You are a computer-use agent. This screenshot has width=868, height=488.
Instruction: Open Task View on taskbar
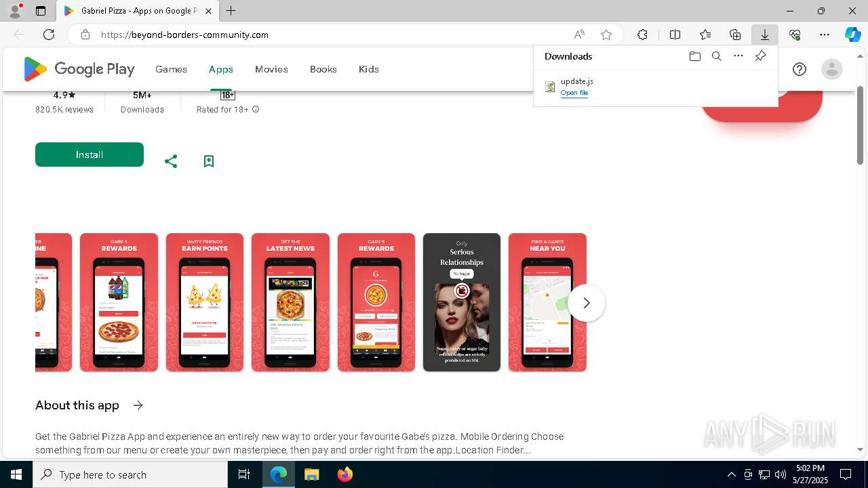[245, 474]
